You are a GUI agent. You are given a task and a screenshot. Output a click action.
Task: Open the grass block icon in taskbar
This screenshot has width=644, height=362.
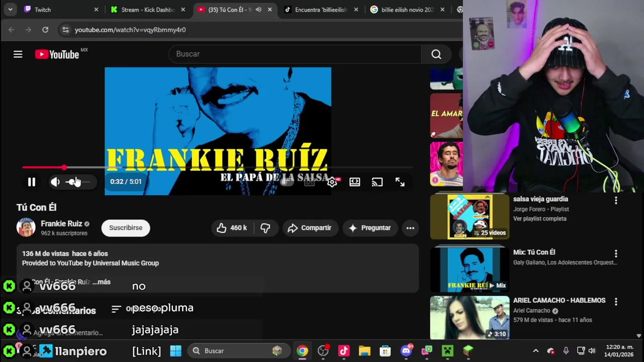(x=468, y=351)
